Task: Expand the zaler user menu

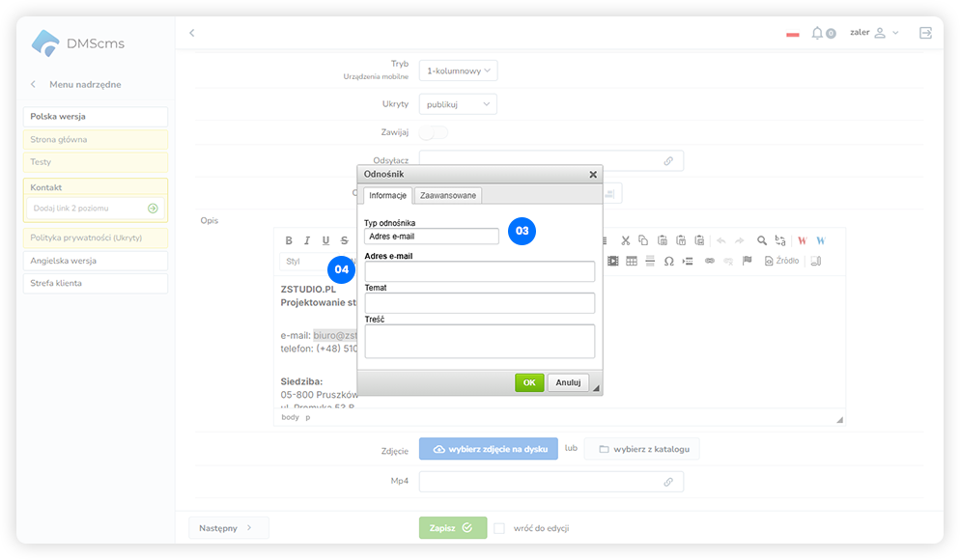Action: [874, 33]
